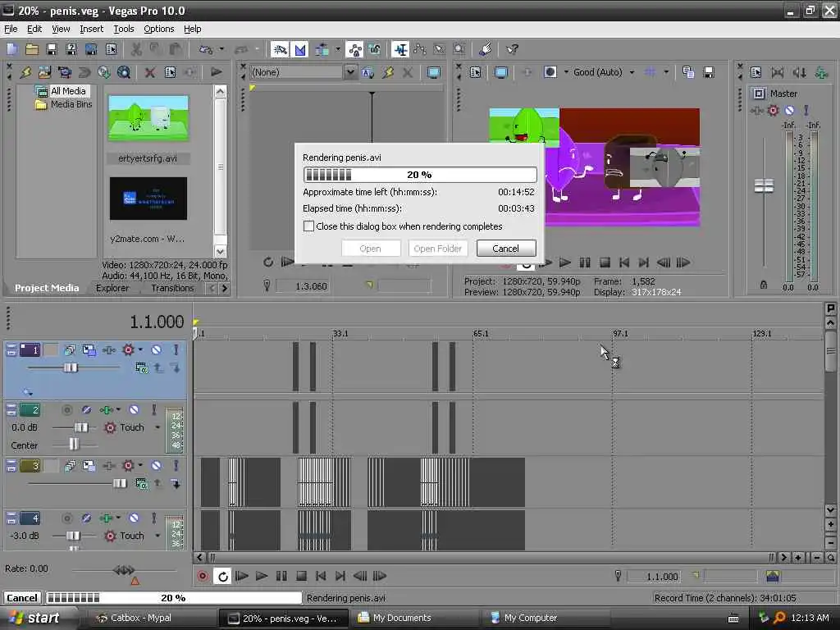Select All Media in media tree
The height and width of the screenshot is (630, 840).
click(x=68, y=91)
